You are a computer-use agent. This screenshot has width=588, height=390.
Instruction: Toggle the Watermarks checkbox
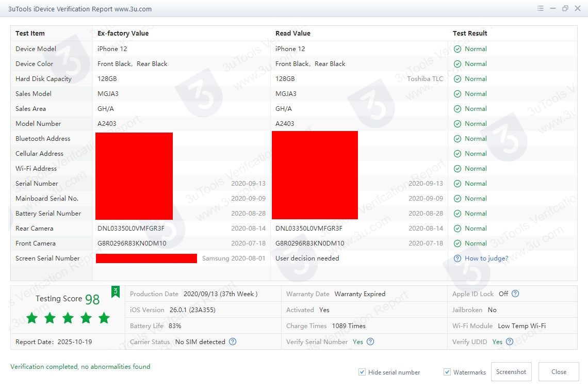point(447,372)
